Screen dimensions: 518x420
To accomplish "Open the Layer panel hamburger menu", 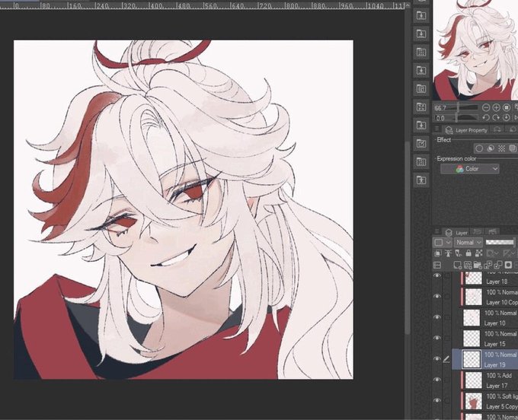I will (436, 232).
